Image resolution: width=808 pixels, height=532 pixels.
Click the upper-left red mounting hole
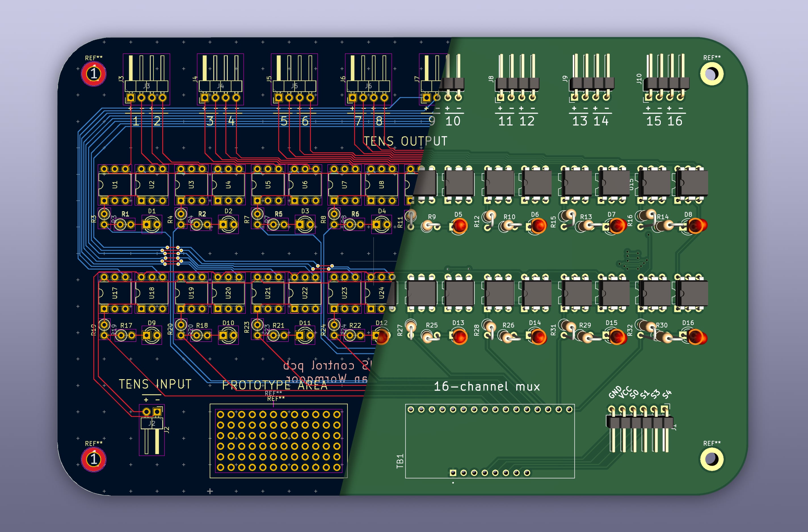(93, 74)
